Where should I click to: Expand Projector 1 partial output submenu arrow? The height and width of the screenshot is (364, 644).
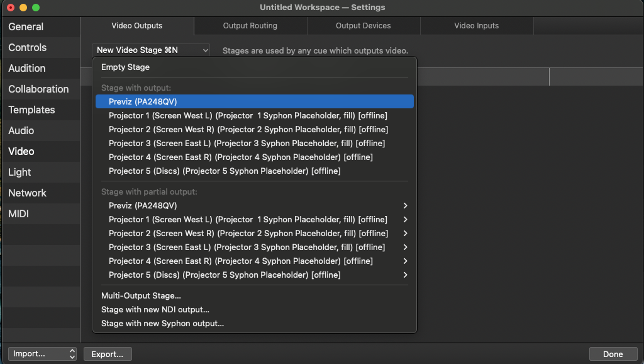pyautogui.click(x=405, y=220)
